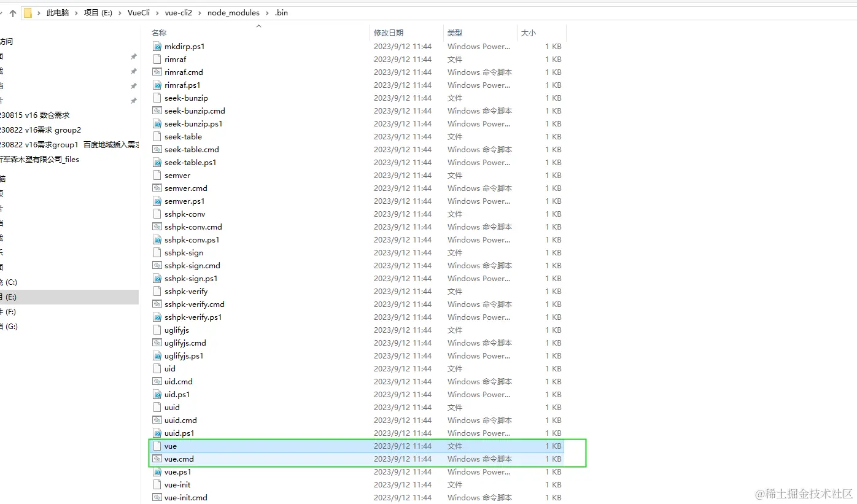Screen dimensions: 857x504
Task: Expand the breadcrumb arrow after 此电脑
Action: click(76, 13)
